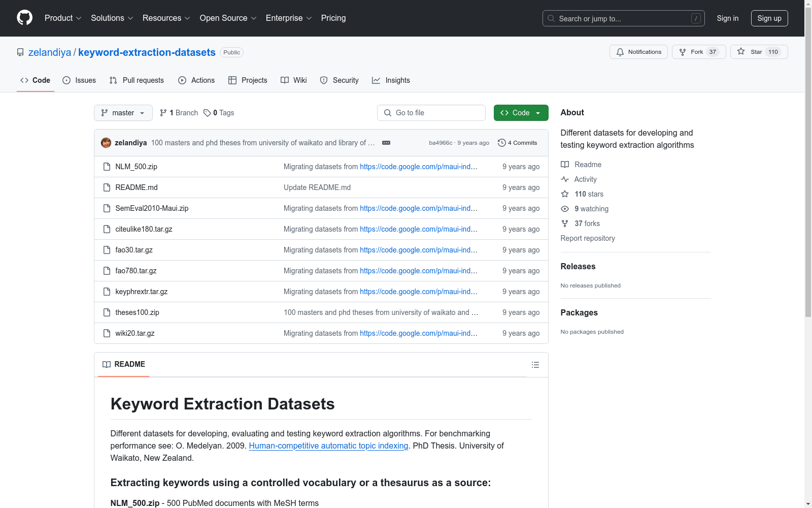The height and width of the screenshot is (508, 812).
Task: Open the master branch selector
Action: [123, 113]
